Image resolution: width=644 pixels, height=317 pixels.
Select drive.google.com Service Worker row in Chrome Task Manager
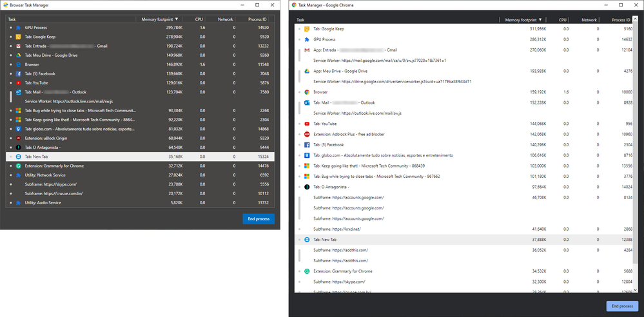coord(464,82)
